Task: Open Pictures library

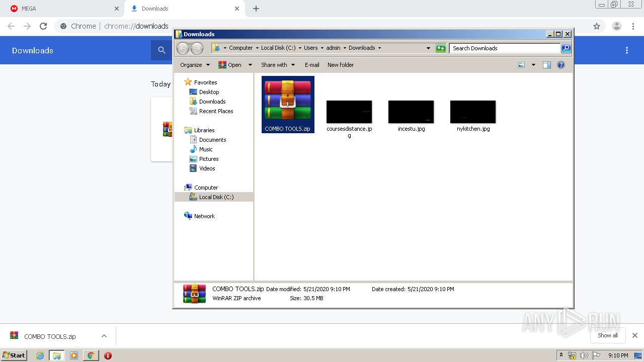Action: 209,159
